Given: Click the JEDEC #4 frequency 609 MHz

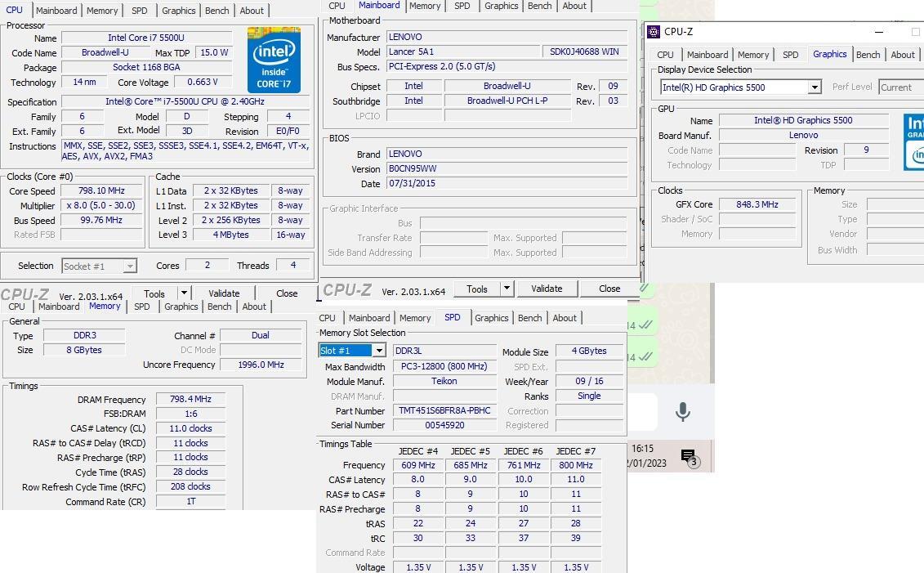Looking at the screenshot, I should (417, 465).
